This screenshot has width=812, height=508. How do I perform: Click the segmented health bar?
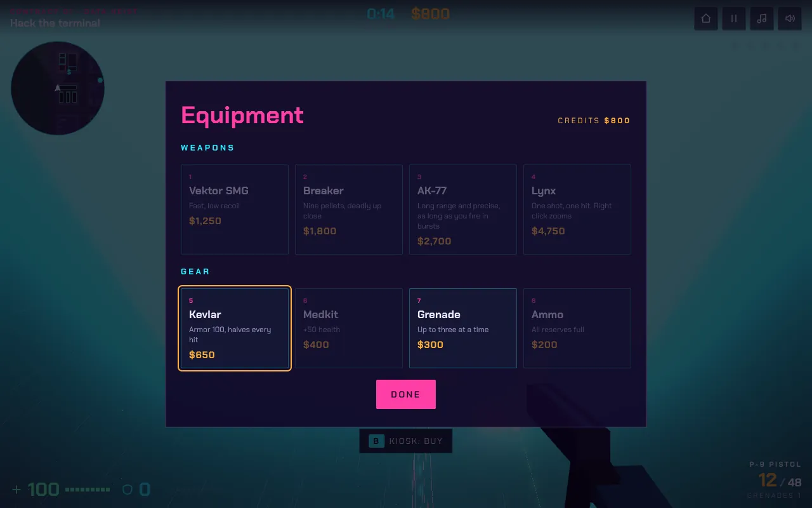tap(88, 490)
